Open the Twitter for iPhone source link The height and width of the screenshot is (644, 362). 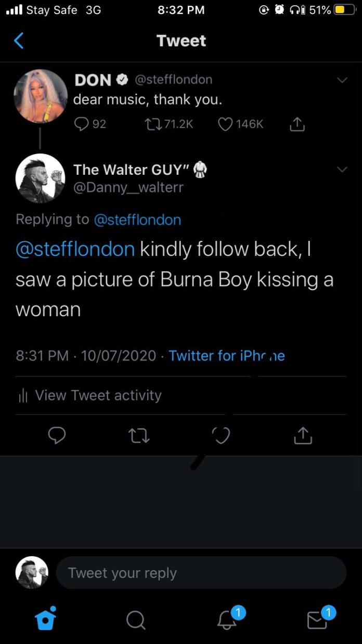point(227,356)
